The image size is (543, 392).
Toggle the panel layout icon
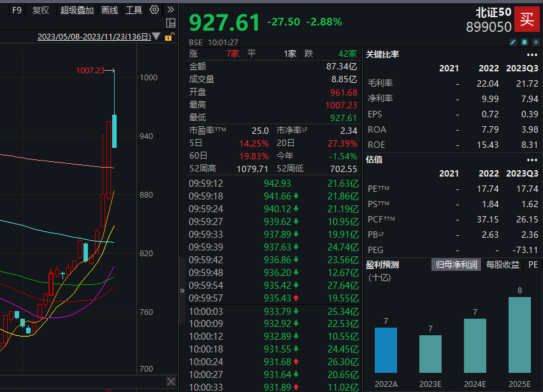170,24
